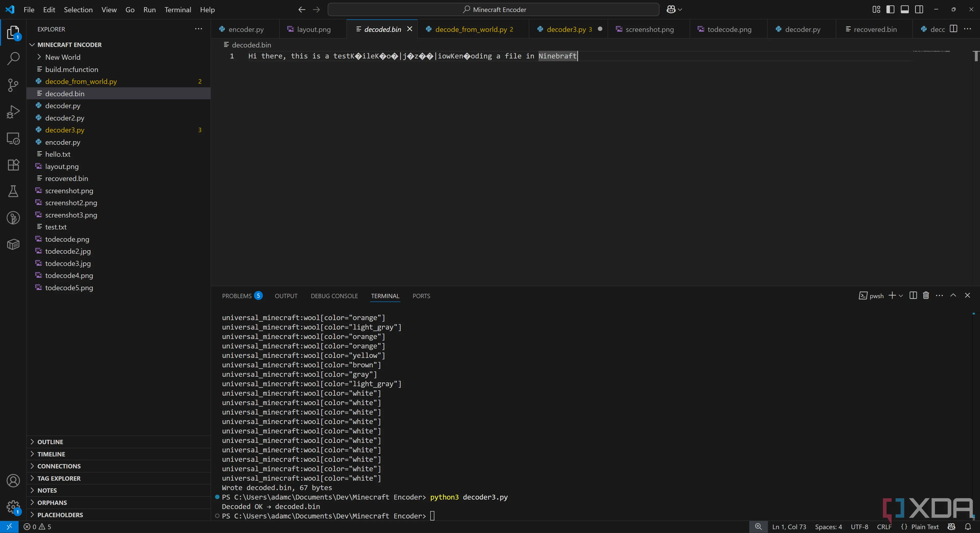Click Ln 1, Col 73 go to line
980x533 pixels.
pos(789,527)
